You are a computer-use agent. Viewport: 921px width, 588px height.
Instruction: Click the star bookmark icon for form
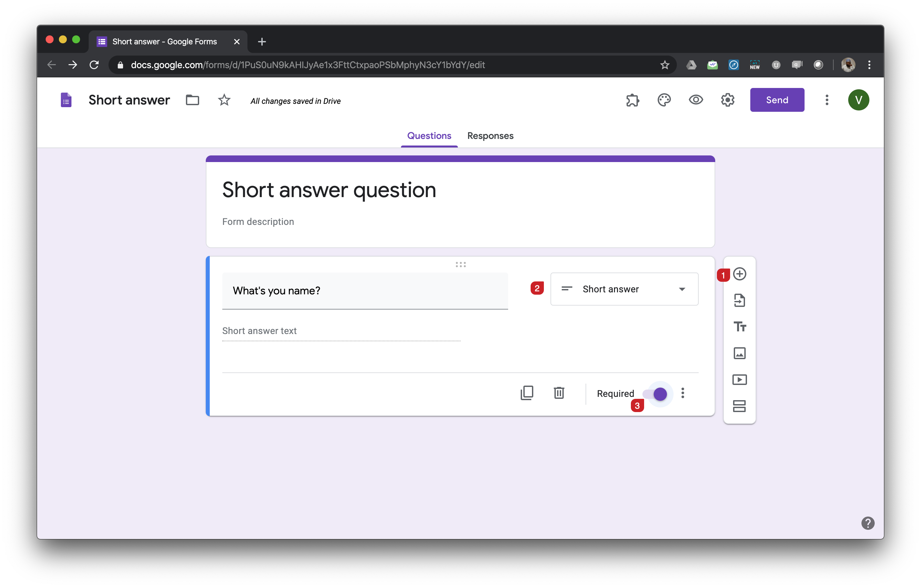224,100
